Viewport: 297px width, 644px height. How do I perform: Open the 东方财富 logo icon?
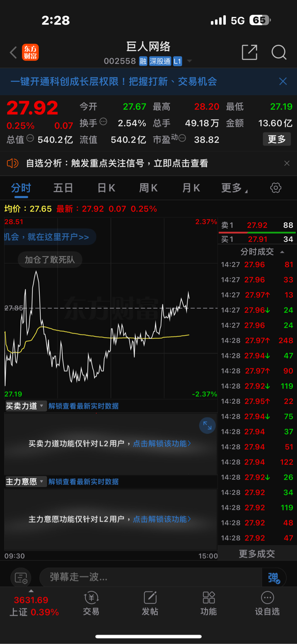click(x=31, y=52)
